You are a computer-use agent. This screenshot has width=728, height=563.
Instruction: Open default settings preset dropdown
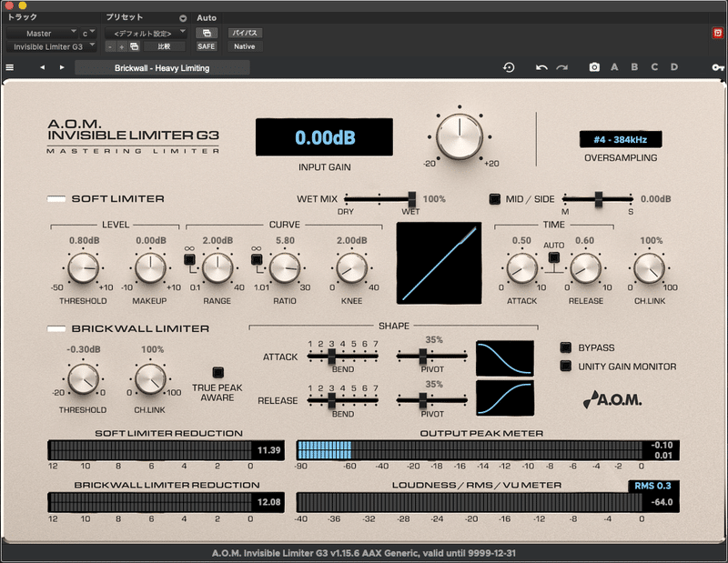click(146, 34)
